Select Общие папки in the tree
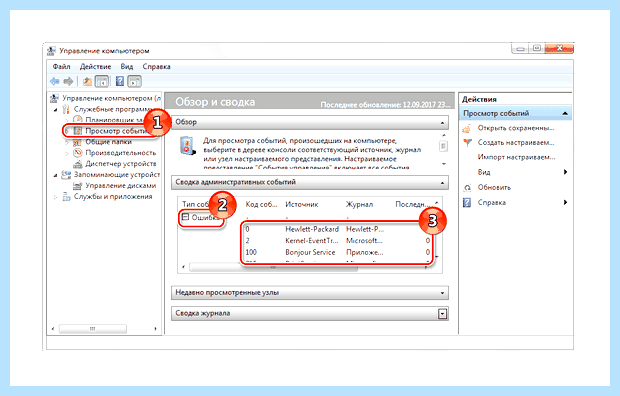The width and height of the screenshot is (620, 396). point(108,142)
